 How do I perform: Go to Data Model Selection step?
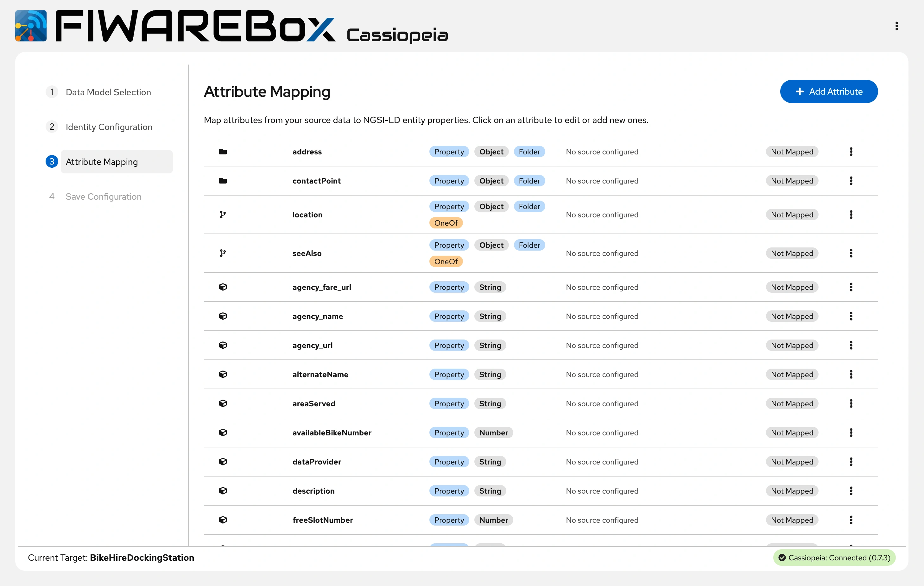[108, 92]
